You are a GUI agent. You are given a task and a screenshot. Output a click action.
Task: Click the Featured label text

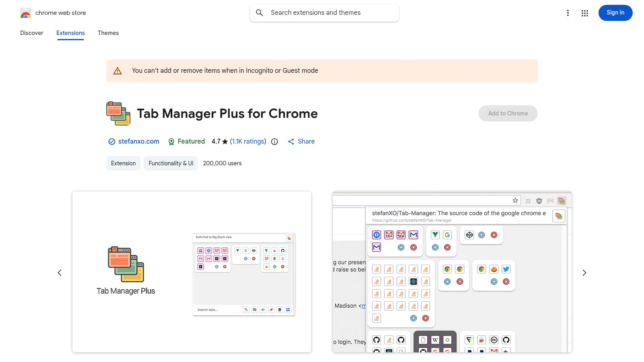click(191, 142)
